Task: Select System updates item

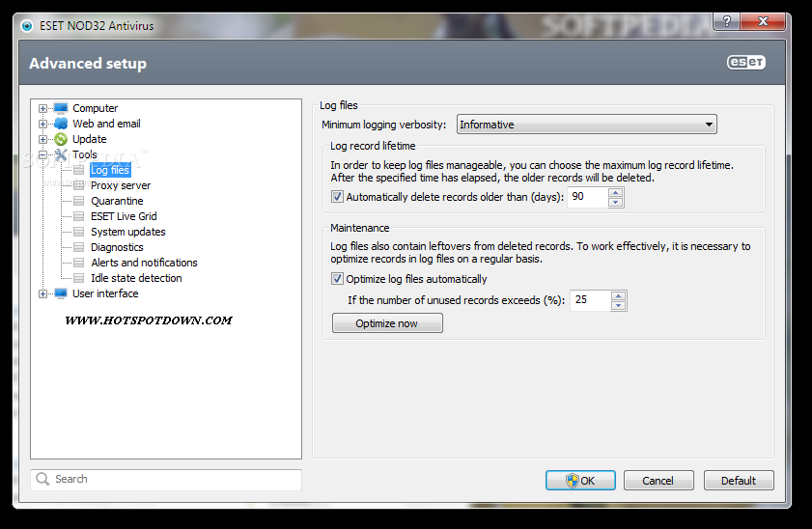Action: tap(127, 232)
